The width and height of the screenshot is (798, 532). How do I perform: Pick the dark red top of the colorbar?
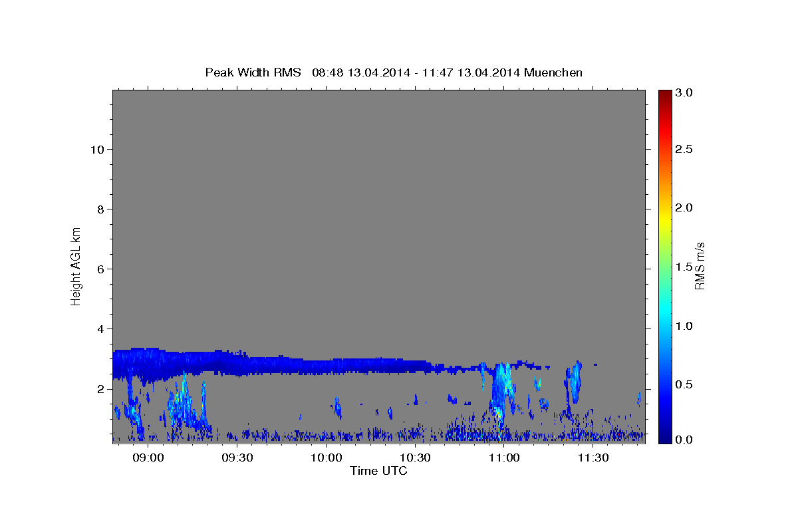[x=664, y=93]
